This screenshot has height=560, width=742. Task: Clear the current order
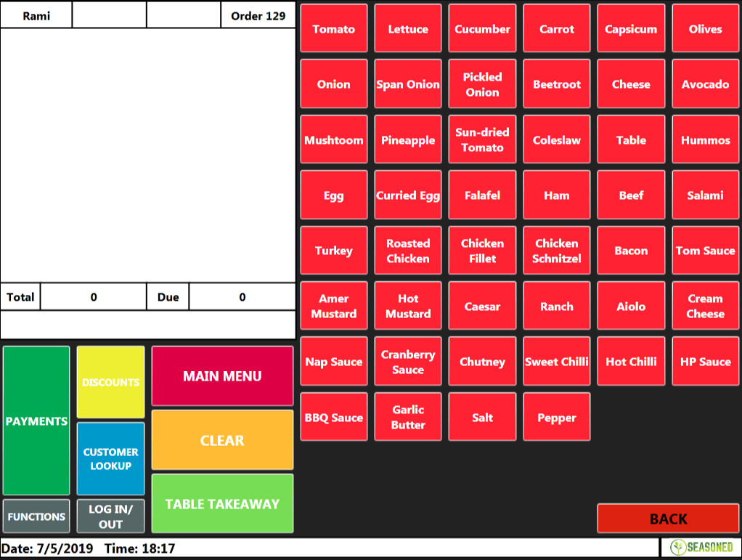pos(222,440)
